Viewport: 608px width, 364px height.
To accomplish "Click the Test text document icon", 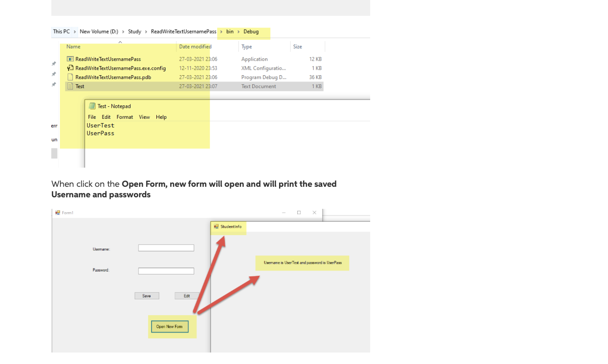I will (70, 86).
